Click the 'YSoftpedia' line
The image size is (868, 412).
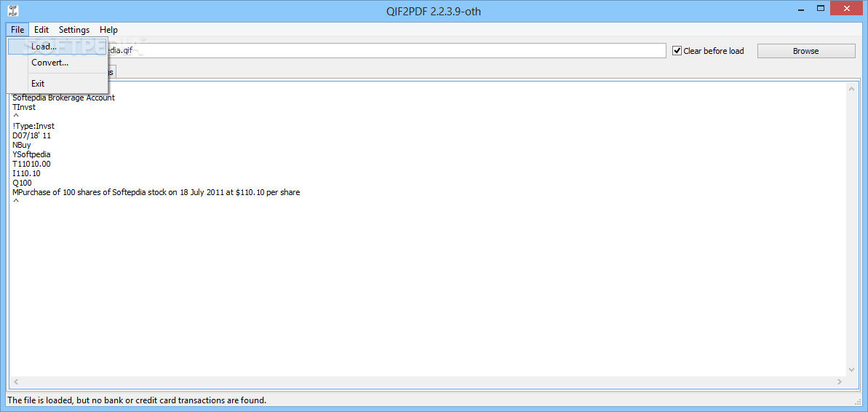click(31, 154)
